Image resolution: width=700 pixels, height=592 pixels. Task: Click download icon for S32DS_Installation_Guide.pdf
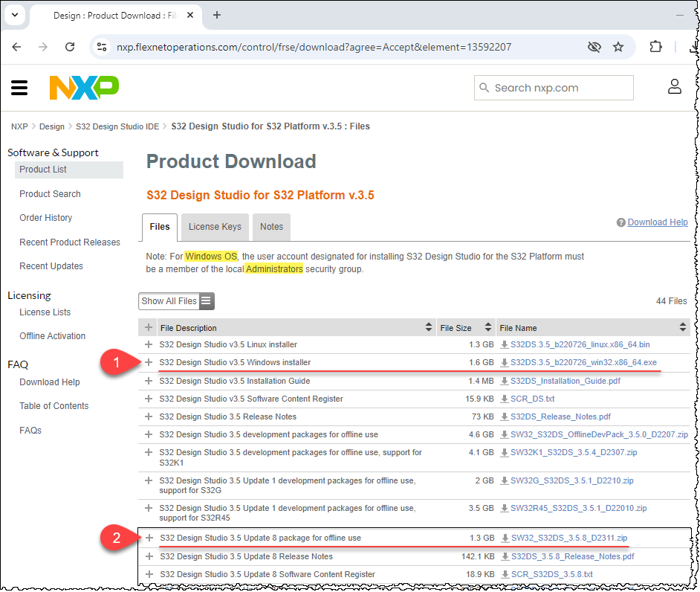click(x=505, y=381)
